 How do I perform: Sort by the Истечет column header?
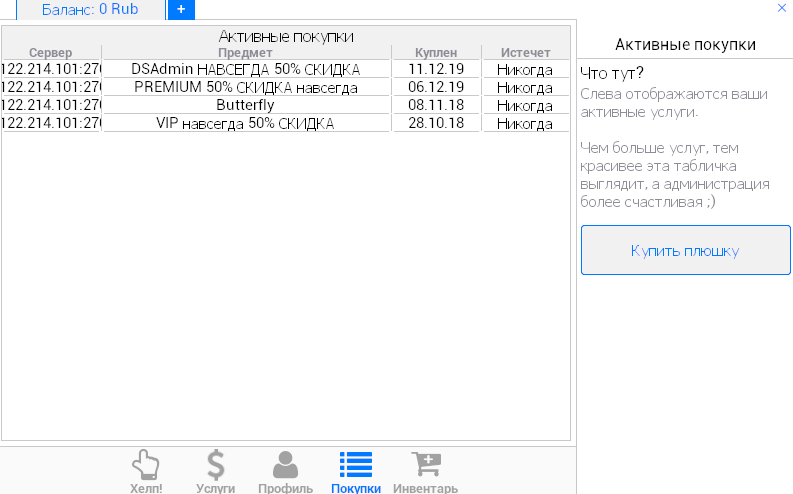pyautogui.click(x=525, y=52)
